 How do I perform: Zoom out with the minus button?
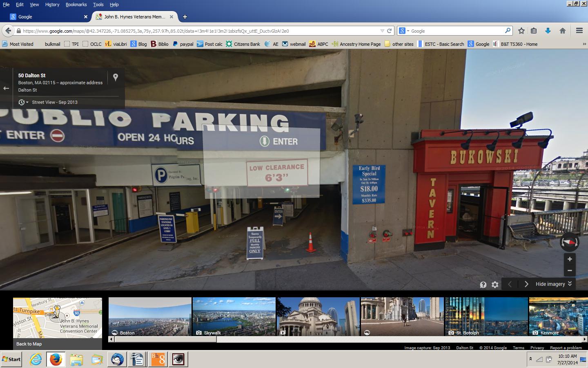[x=570, y=270]
